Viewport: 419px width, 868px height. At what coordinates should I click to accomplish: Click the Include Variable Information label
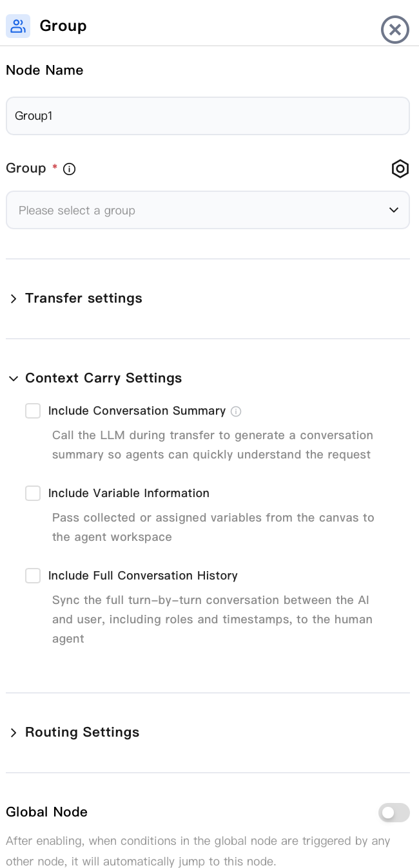pos(129,493)
